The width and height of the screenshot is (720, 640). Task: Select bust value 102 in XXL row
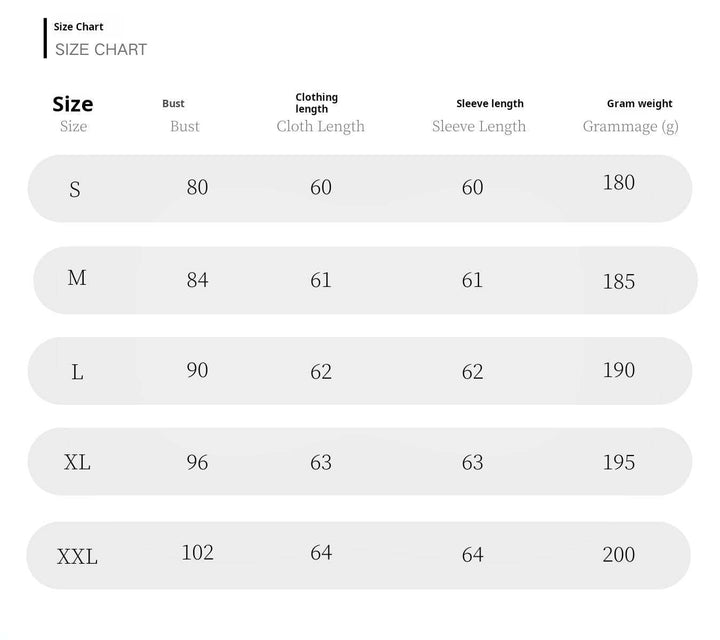coord(197,552)
